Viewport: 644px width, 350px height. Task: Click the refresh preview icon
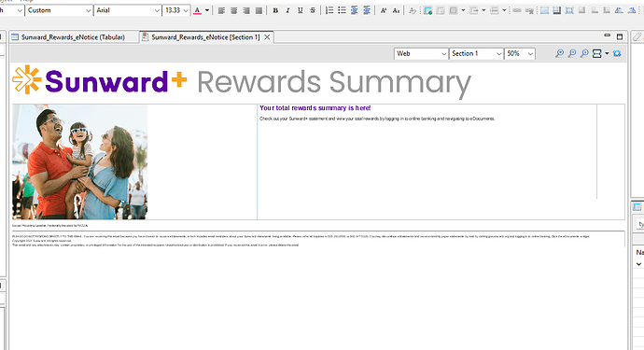pos(617,53)
